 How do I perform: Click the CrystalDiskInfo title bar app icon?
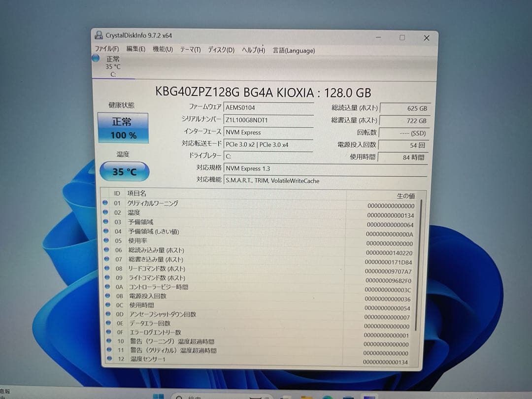[x=99, y=36]
